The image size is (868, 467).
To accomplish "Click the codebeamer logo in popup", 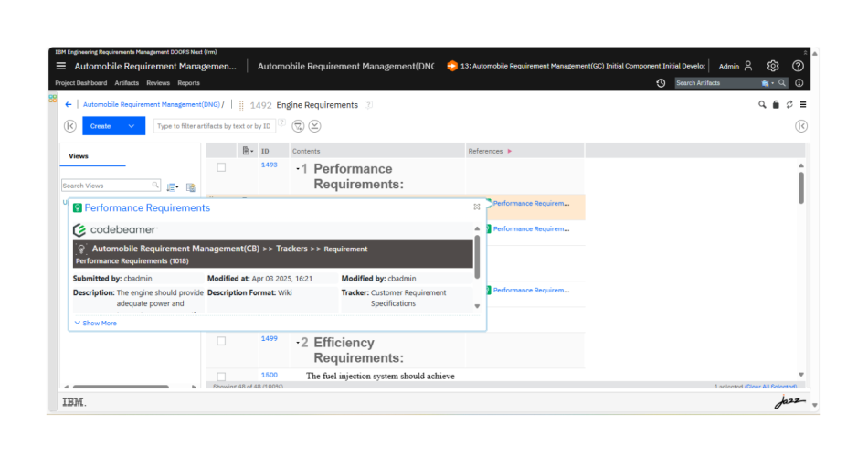I will click(115, 229).
